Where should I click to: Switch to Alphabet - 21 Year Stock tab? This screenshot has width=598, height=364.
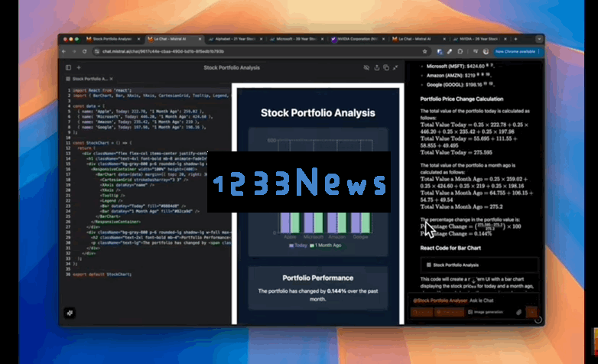(236, 39)
